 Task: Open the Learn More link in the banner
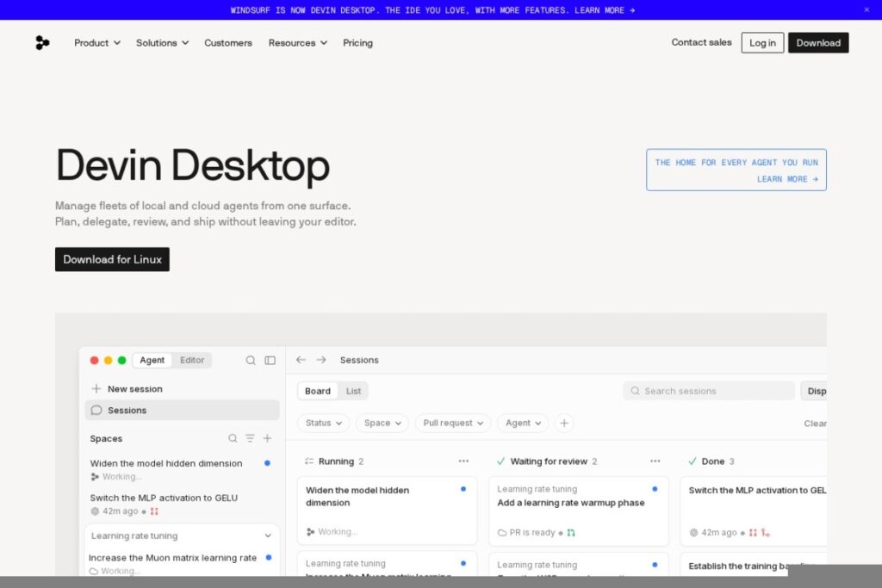click(605, 10)
